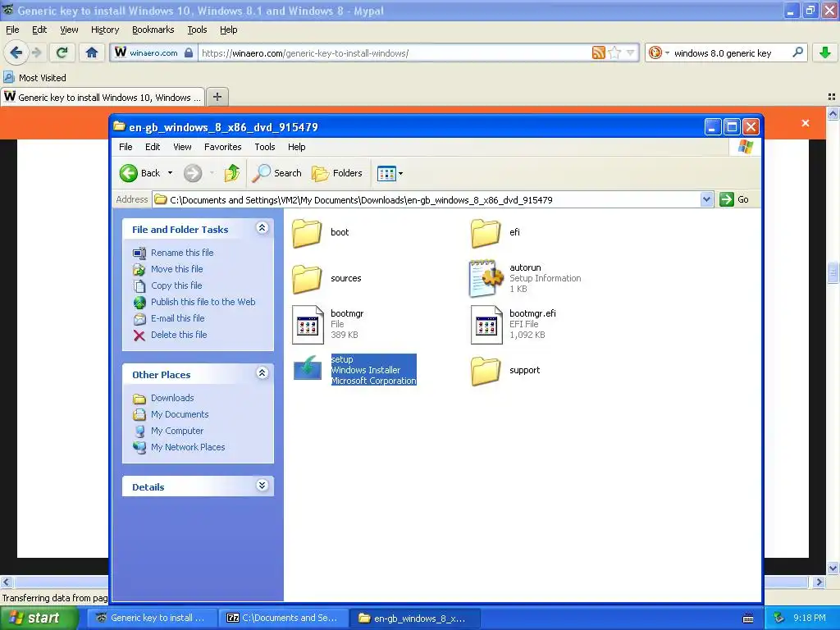Click the browser URL address field
The width and height of the screenshot is (840, 630).
click(396, 53)
